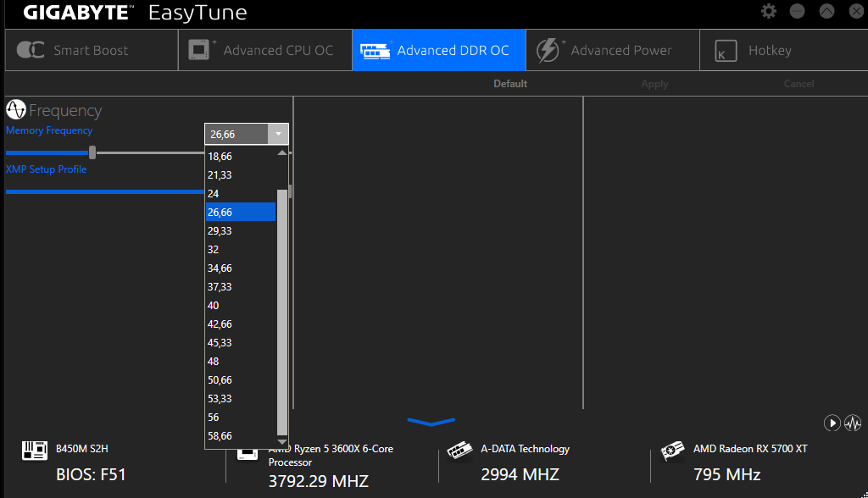The height and width of the screenshot is (498, 868).
Task: Switch to the Smart Boost tab
Action: tap(92, 50)
